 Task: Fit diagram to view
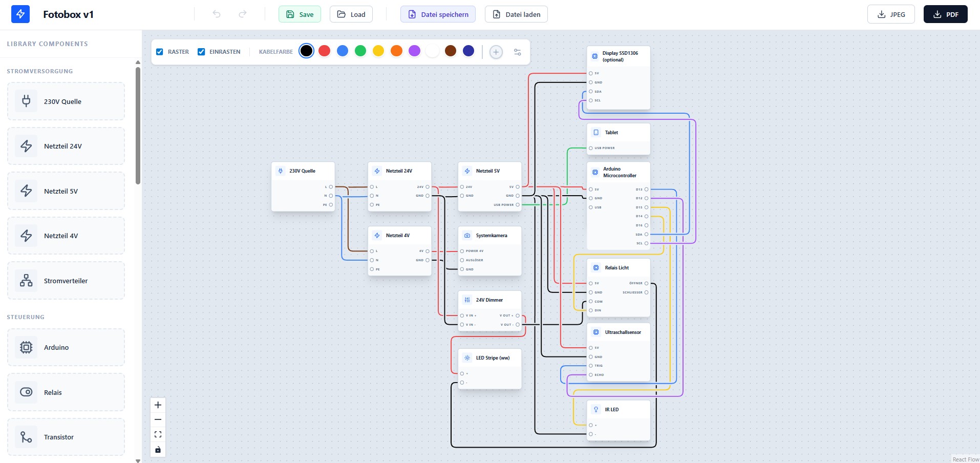pyautogui.click(x=158, y=434)
